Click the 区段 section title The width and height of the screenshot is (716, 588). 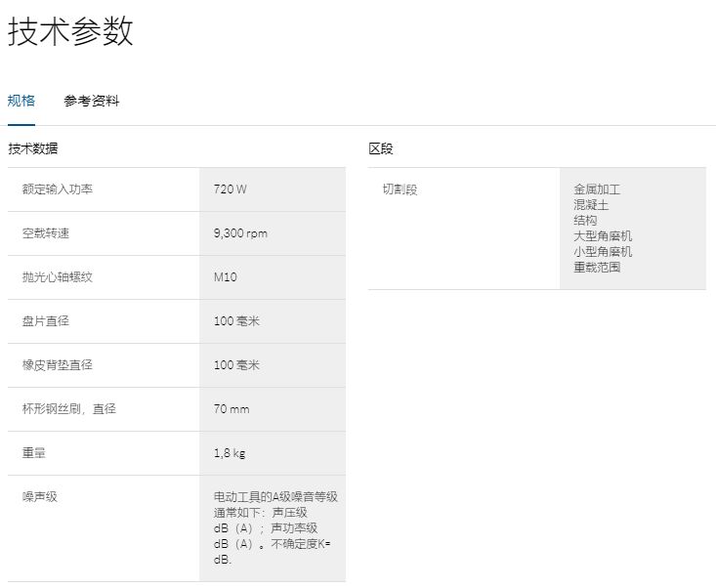click(x=381, y=149)
